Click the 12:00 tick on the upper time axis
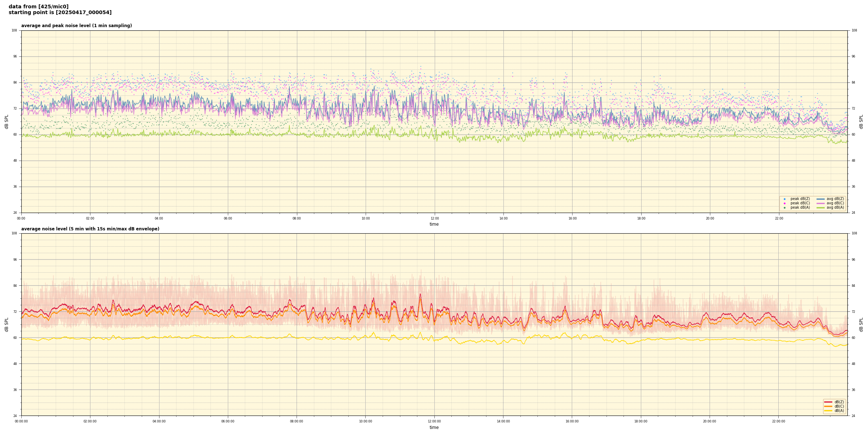Image resolution: width=868 pixels, height=434 pixels. (434, 218)
